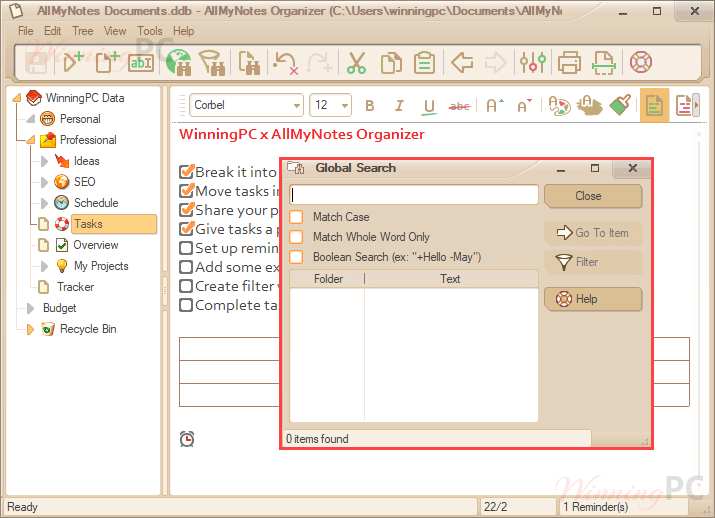Click the rename 'abI' toolbar icon

click(x=141, y=62)
